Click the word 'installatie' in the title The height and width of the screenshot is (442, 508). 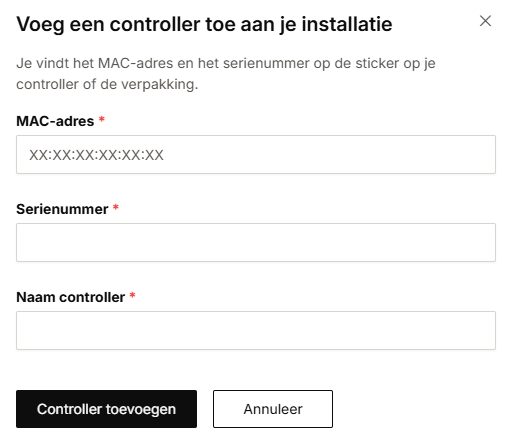click(347, 24)
